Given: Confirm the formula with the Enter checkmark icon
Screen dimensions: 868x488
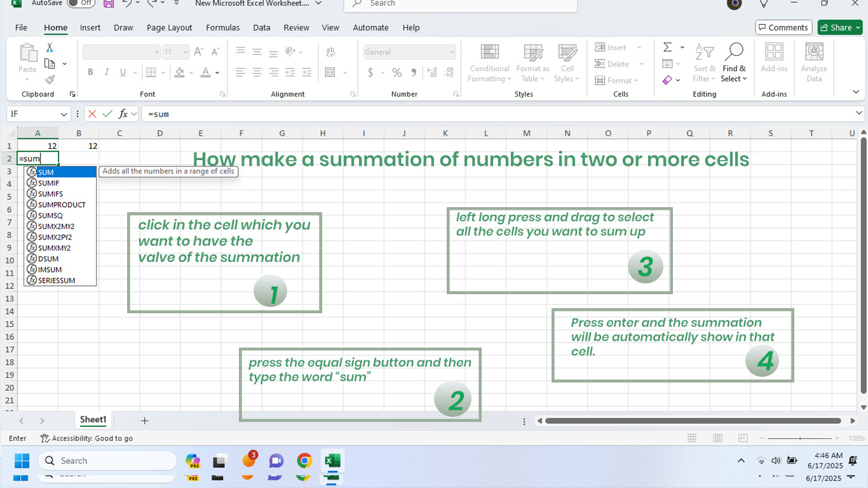Looking at the screenshot, I should click(x=107, y=114).
